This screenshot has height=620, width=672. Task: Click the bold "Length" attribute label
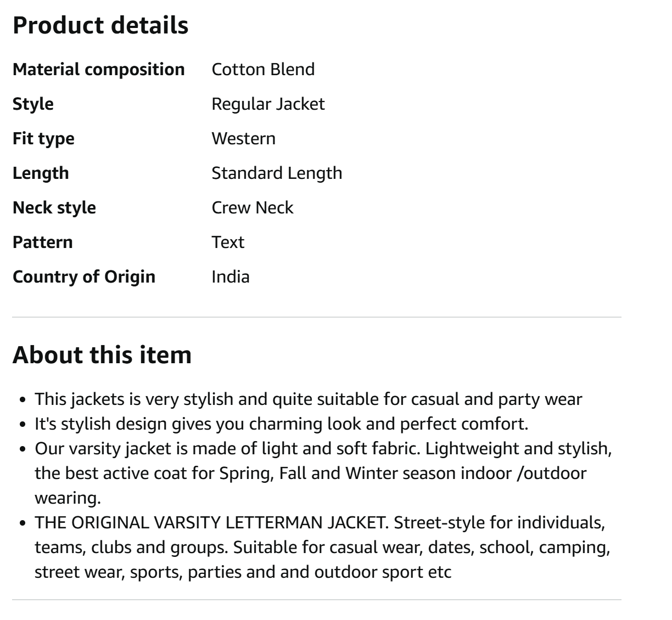coord(41,173)
